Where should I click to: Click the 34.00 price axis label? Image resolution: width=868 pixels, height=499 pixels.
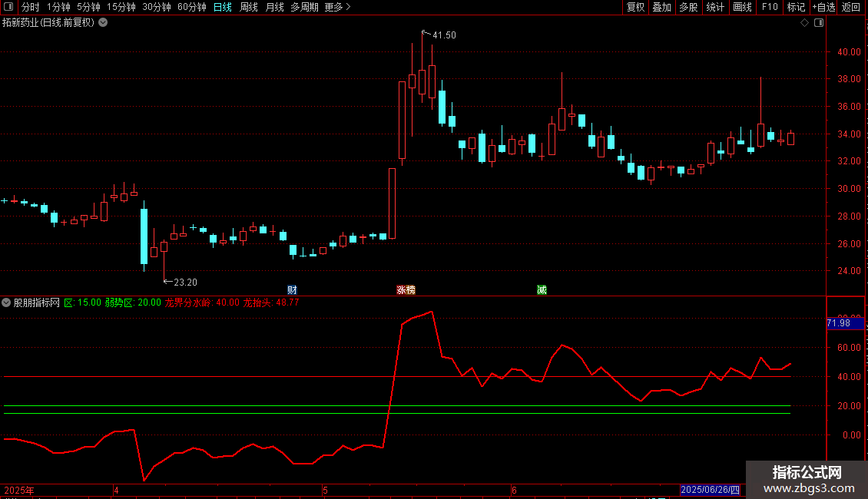849,134
